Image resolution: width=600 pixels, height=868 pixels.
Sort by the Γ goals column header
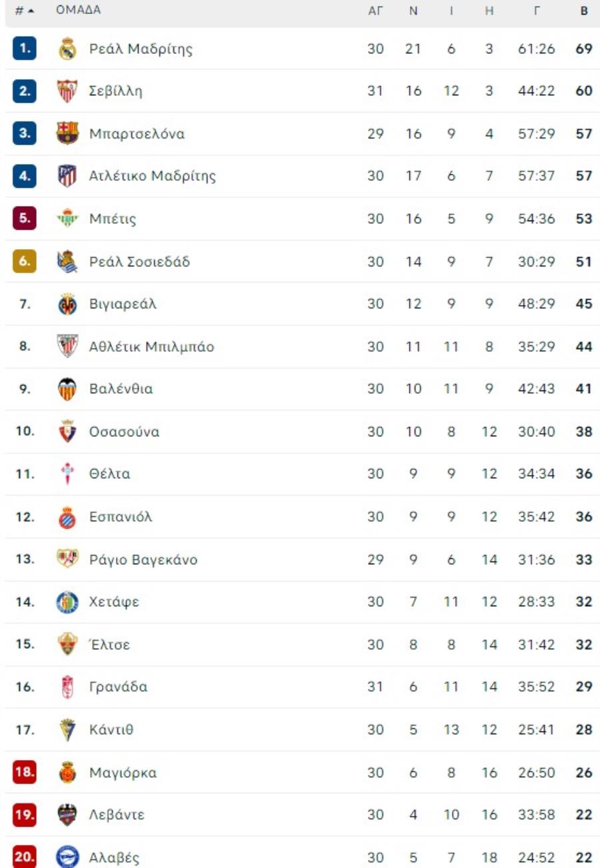point(537,11)
